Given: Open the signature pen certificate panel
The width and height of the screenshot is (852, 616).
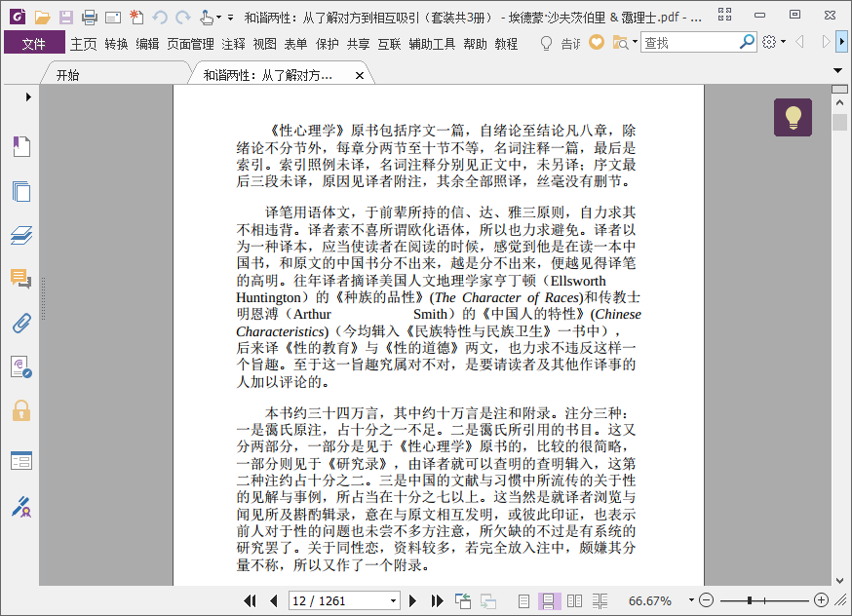Looking at the screenshot, I should (x=21, y=506).
